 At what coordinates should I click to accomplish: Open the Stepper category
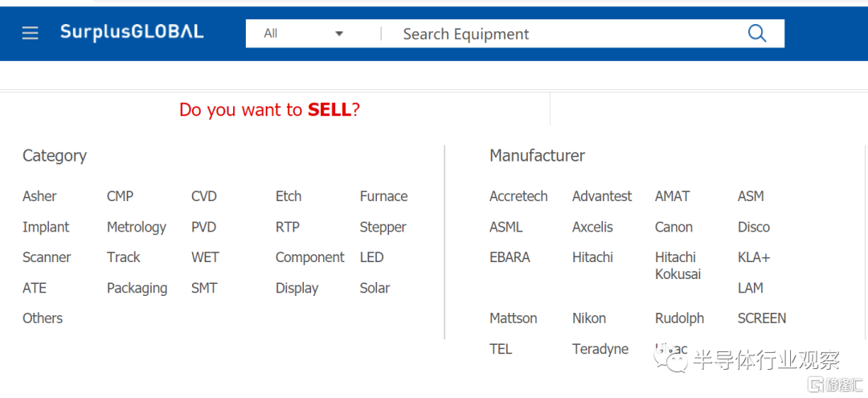coord(383,227)
